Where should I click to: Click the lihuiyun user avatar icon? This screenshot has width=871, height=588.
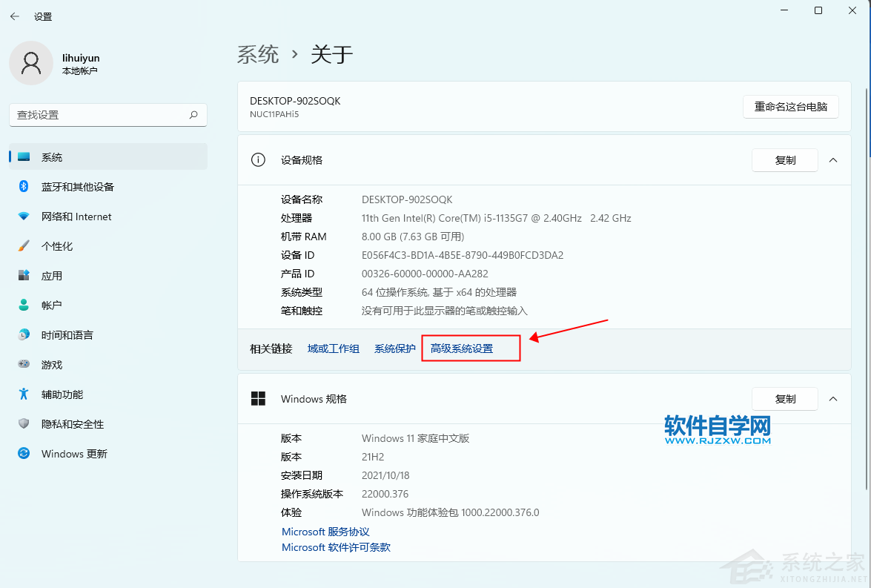point(31,63)
